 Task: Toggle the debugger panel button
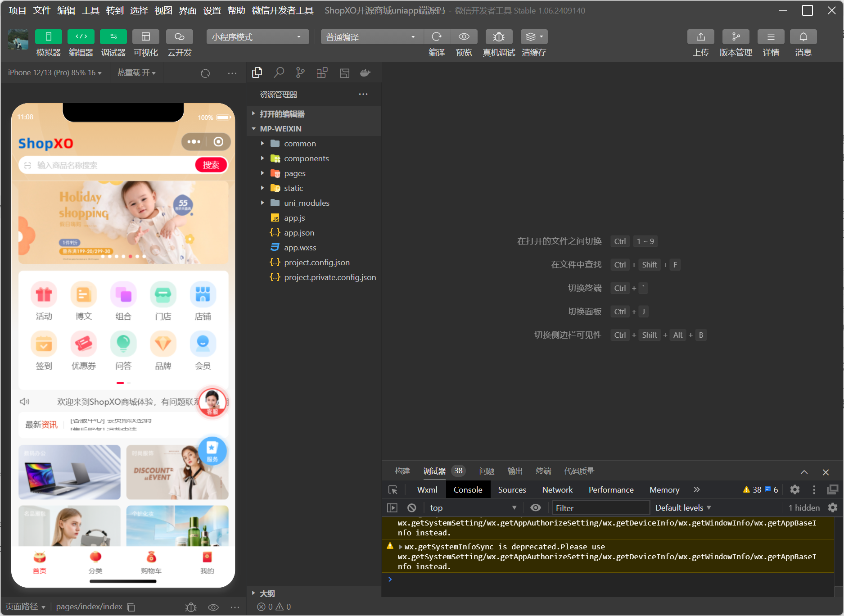coord(113,37)
